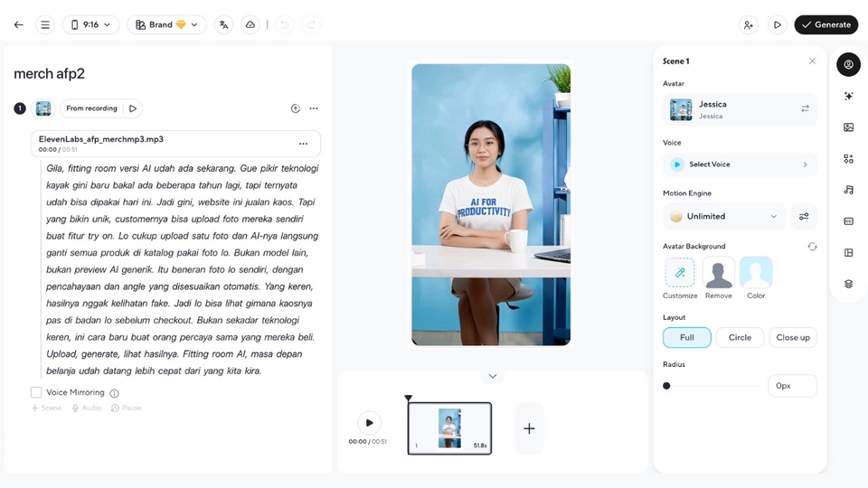Reset the avatar background with refresh icon
This screenshot has height=488, width=868.
(x=812, y=246)
